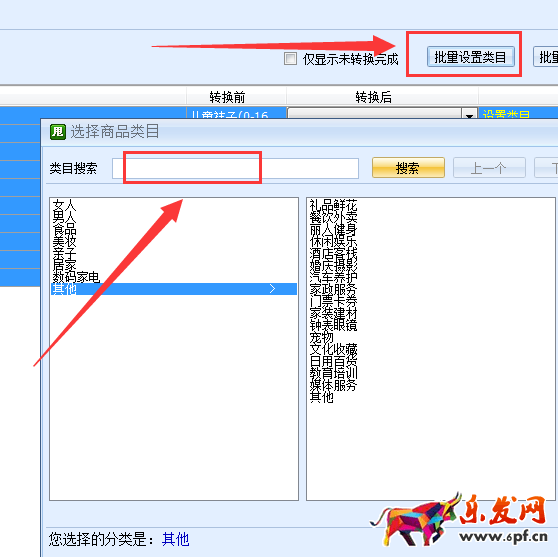Click the 转换前 column header
558x557 pixels.
pos(227,97)
